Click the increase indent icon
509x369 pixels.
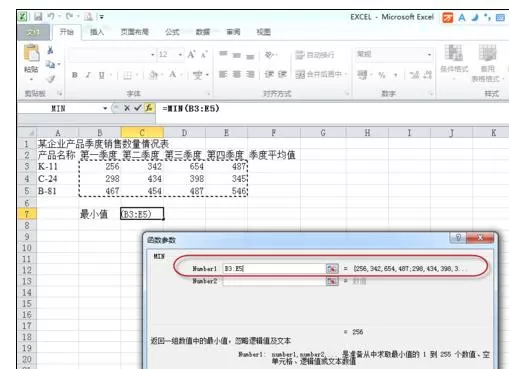pos(282,74)
